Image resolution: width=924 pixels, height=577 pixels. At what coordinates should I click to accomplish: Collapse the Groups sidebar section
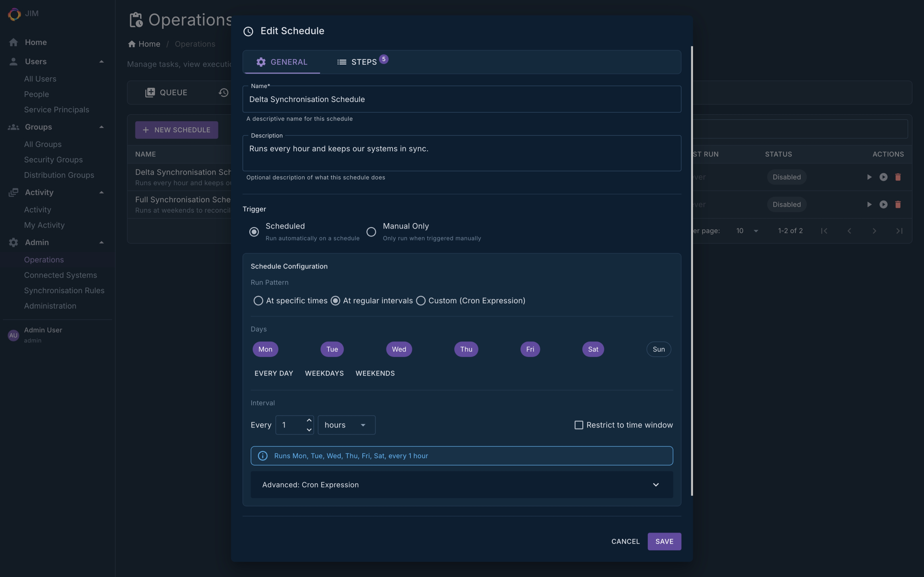(101, 127)
